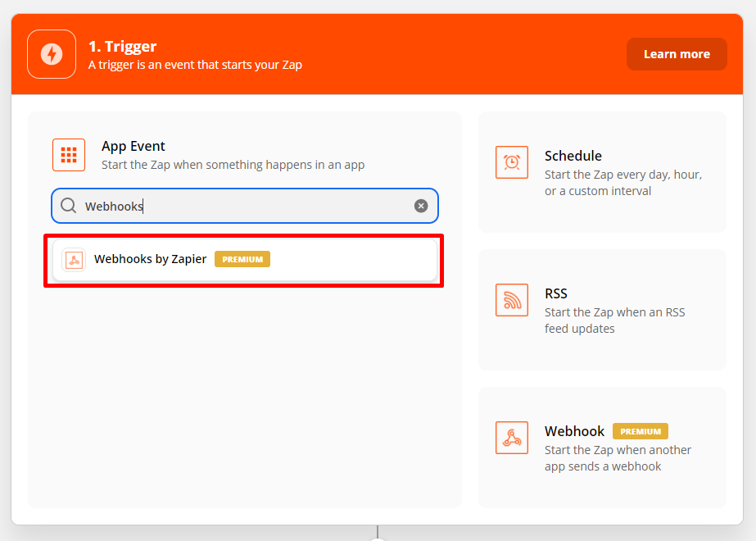Viewport: 756px width, 541px height.
Task: Choose the RSS trigger option
Action: click(602, 310)
